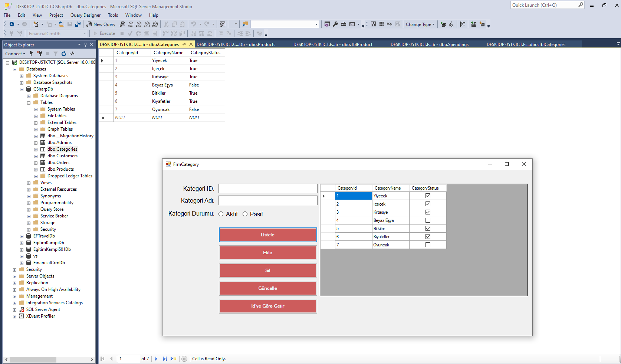
Task: Click the Database Engine Query icon
Action: coord(122,24)
